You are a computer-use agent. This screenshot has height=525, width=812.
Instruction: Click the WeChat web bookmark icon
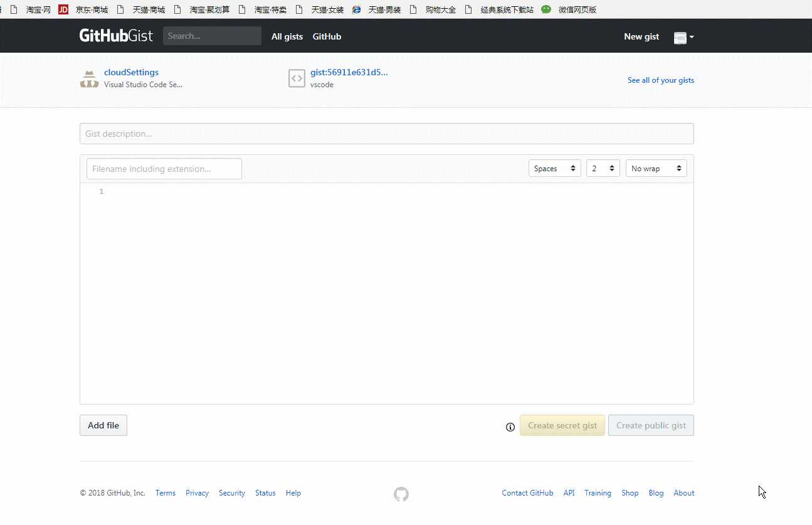click(x=546, y=9)
